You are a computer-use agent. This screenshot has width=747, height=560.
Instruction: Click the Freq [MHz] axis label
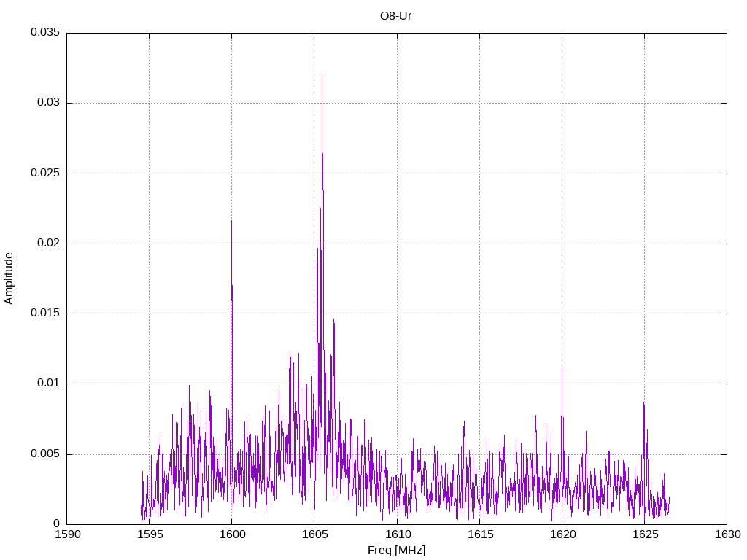click(x=396, y=551)
